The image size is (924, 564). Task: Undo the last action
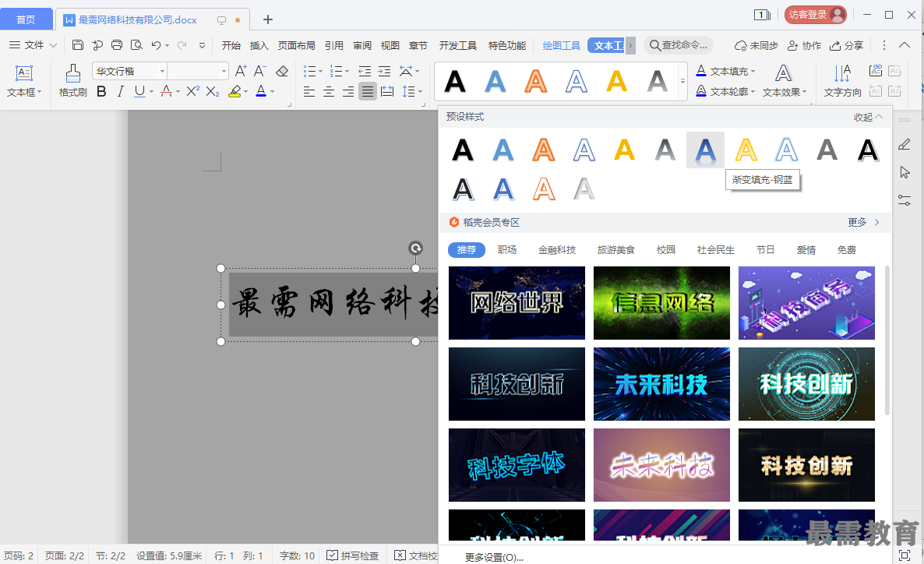click(156, 45)
